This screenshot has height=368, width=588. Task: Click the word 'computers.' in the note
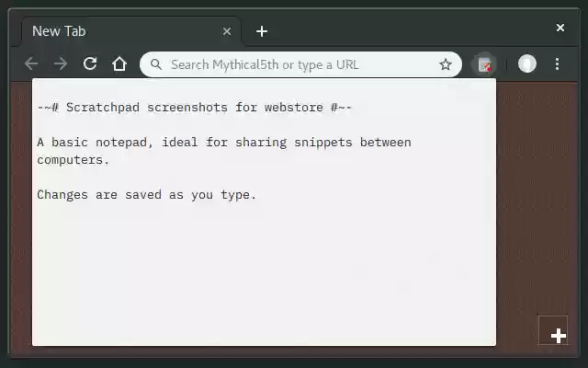click(73, 160)
